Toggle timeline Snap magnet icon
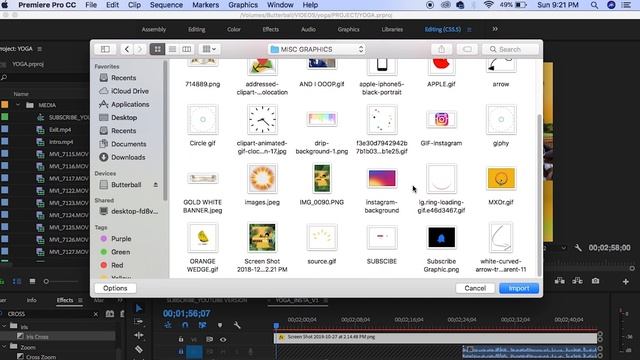Screen dimensions: 640x360 coord(185,325)
